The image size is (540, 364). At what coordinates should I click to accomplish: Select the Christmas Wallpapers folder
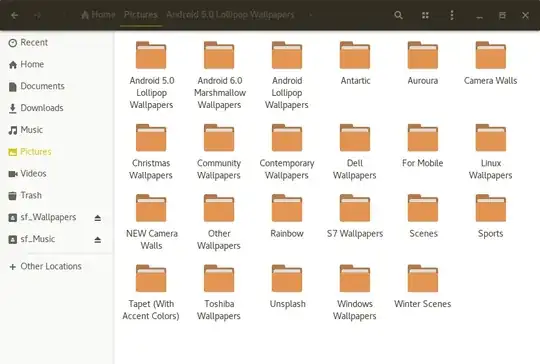(x=151, y=152)
